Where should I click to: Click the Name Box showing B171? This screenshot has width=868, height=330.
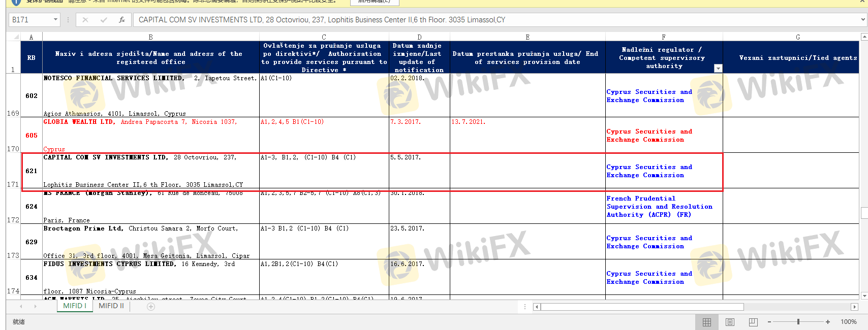click(x=30, y=20)
